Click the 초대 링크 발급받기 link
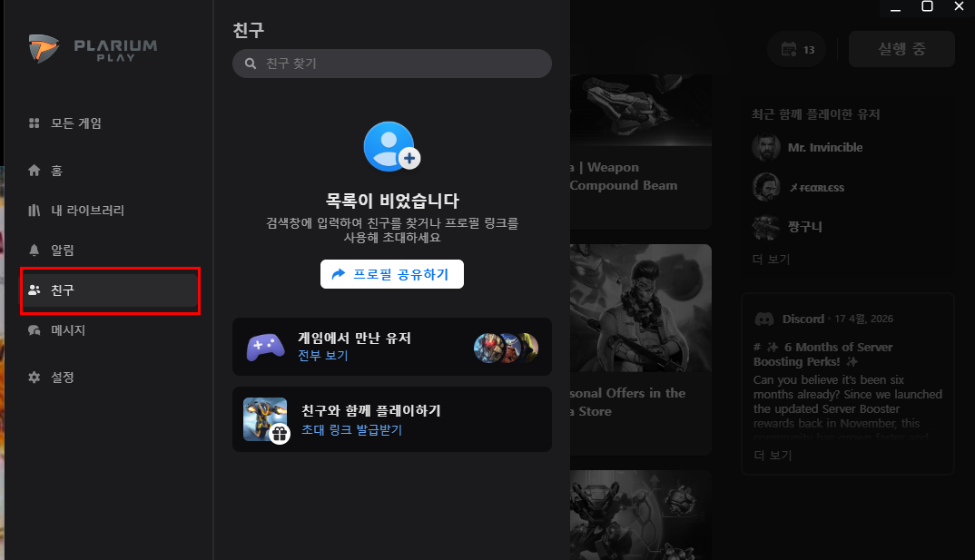 351,430
